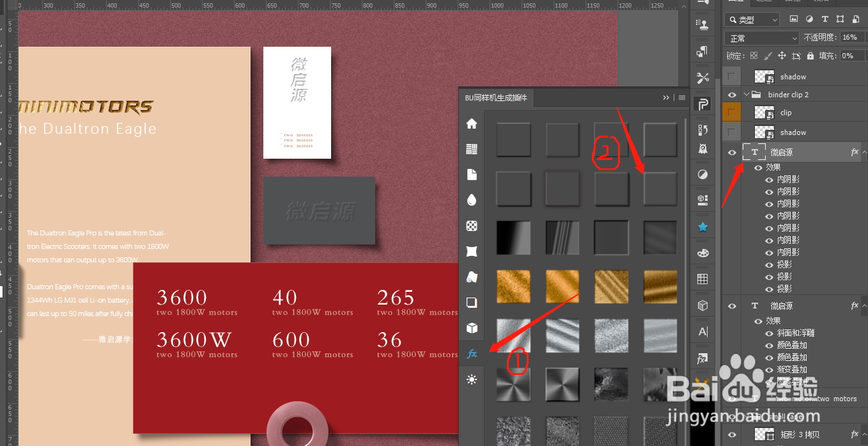868x446 pixels.
Task: Filter layers by pixel layer type
Action: 794,19
